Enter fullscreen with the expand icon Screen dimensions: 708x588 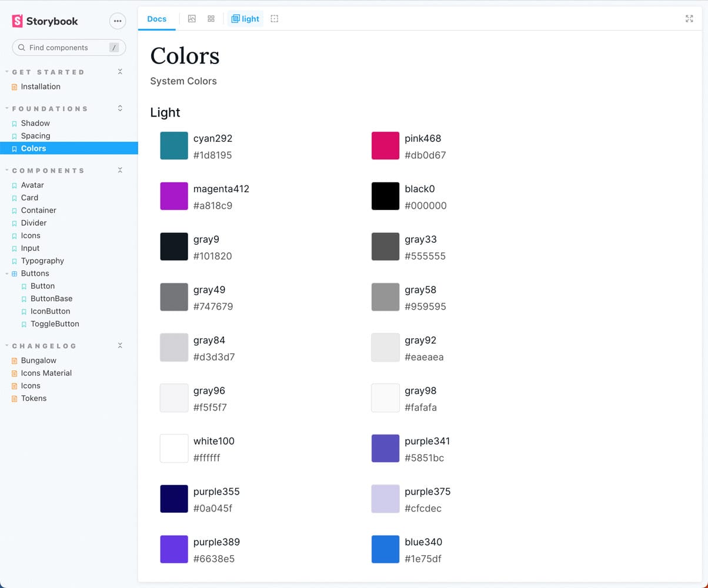689,19
